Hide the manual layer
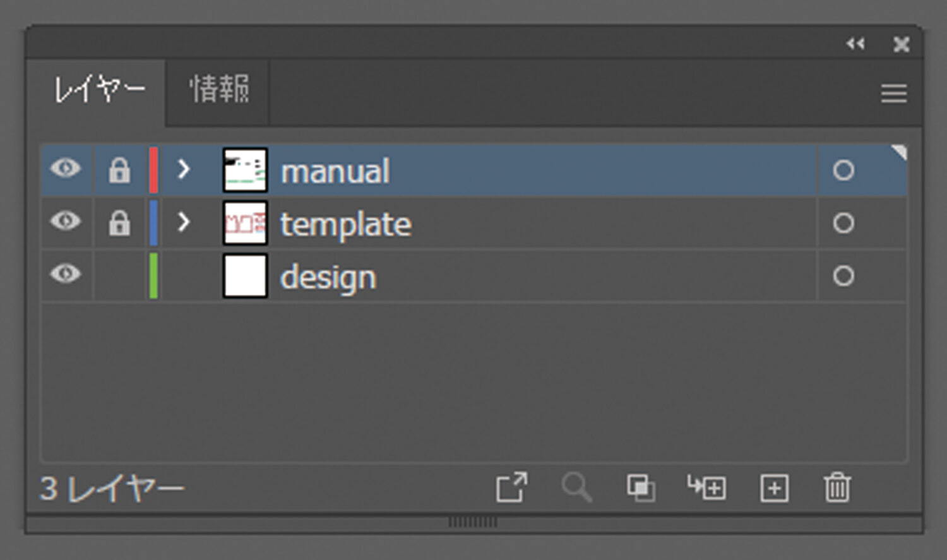This screenshot has width=947, height=560. 66,169
